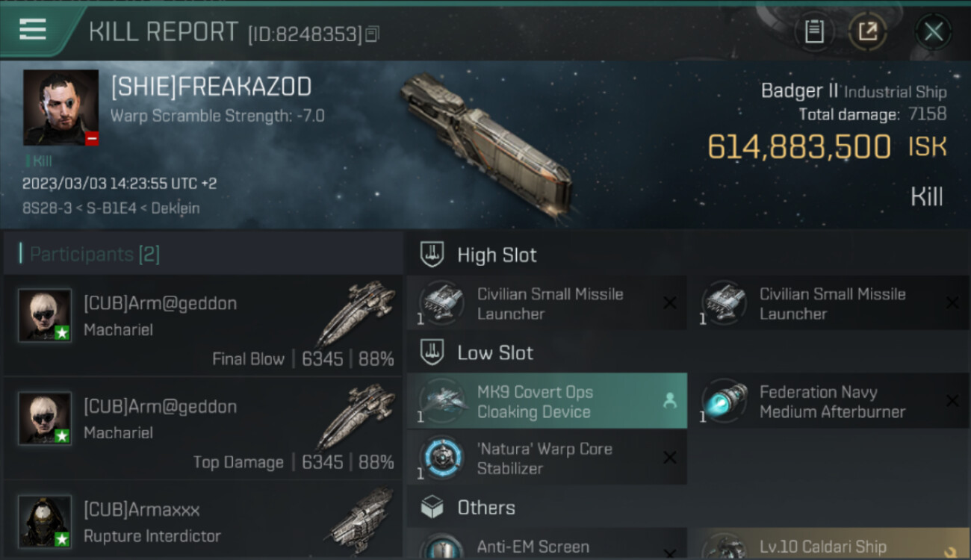This screenshot has height=560, width=971.
Task: Select the MK9 Covert Ops Cloaking Device
Action: click(x=547, y=401)
